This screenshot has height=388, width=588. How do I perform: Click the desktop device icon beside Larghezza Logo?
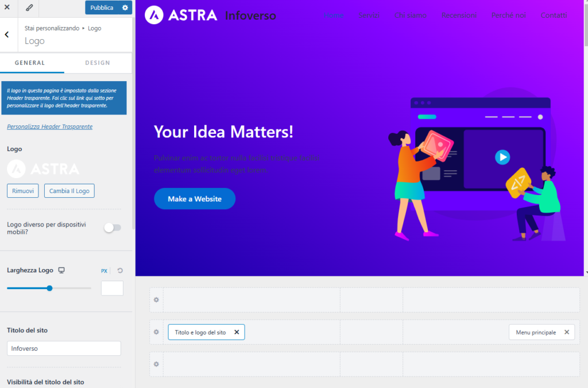[x=61, y=270]
